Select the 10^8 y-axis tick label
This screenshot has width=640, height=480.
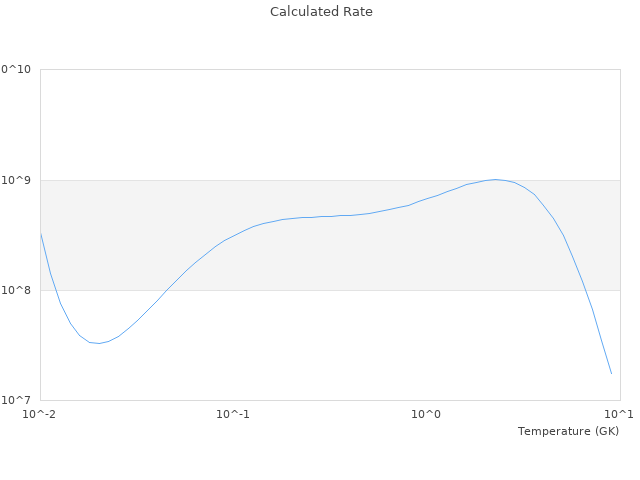click(x=17, y=291)
